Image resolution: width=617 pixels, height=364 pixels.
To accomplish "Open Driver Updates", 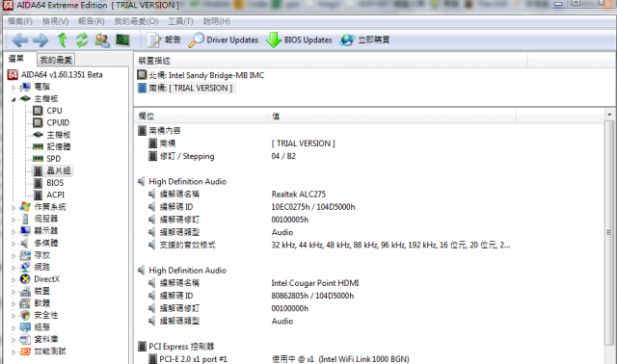I will (x=224, y=40).
